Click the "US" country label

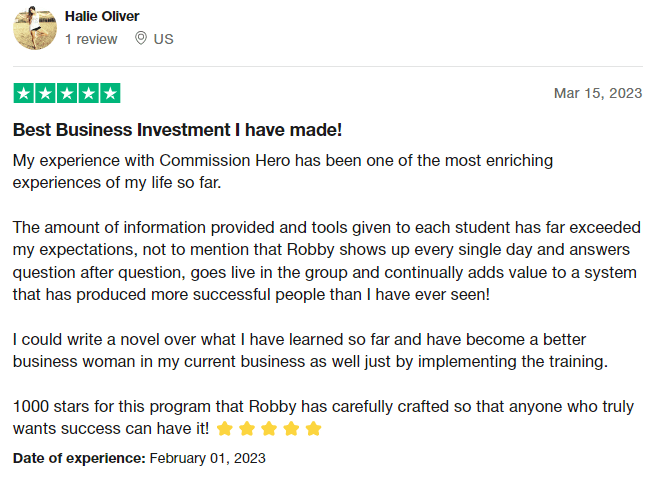(x=163, y=39)
